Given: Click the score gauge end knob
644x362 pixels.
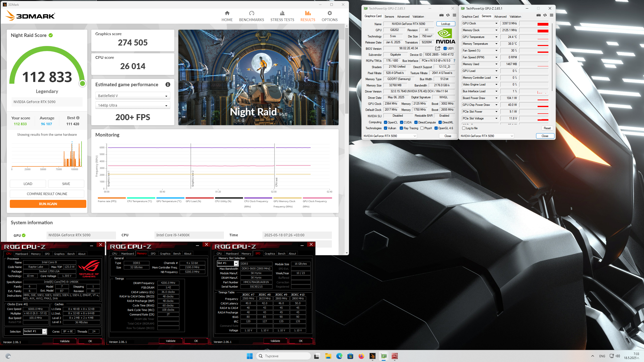Looking at the screenshot, I should pos(82,83).
